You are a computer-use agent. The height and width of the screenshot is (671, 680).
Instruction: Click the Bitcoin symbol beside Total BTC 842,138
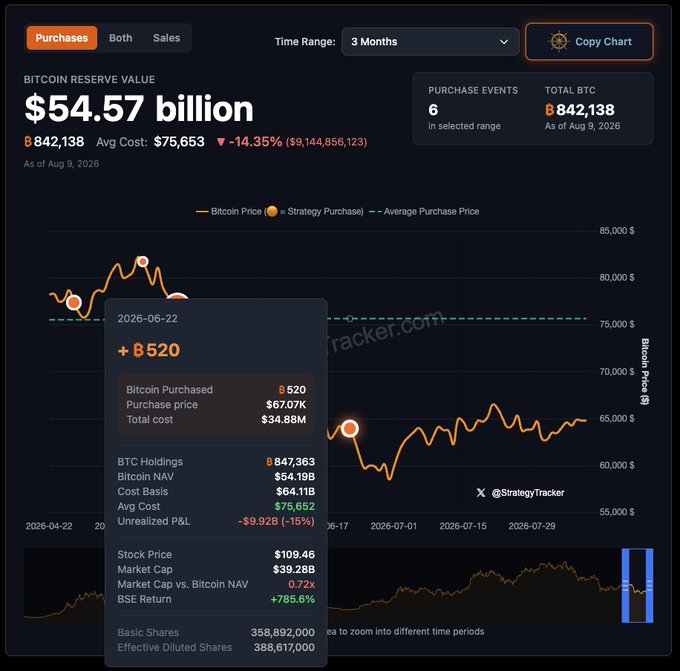pyautogui.click(x=549, y=110)
